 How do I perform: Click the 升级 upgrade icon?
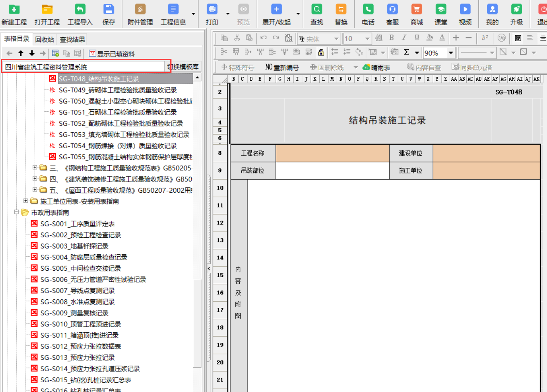[x=516, y=9]
